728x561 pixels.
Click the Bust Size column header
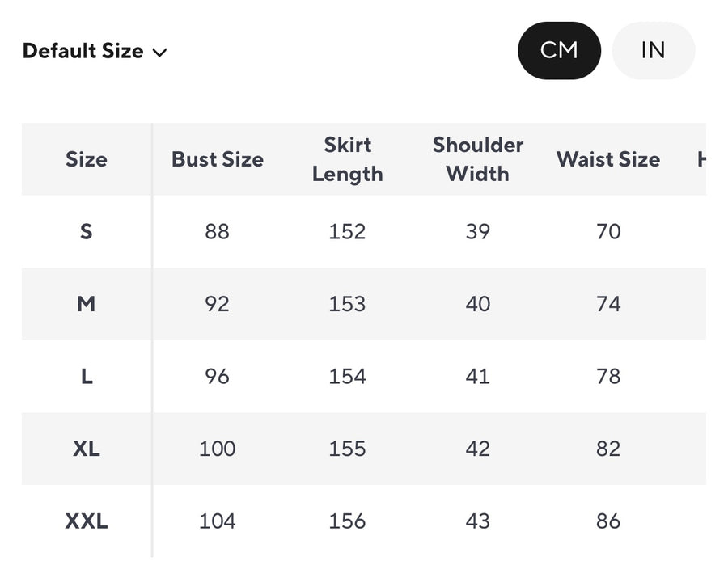pyautogui.click(x=217, y=159)
